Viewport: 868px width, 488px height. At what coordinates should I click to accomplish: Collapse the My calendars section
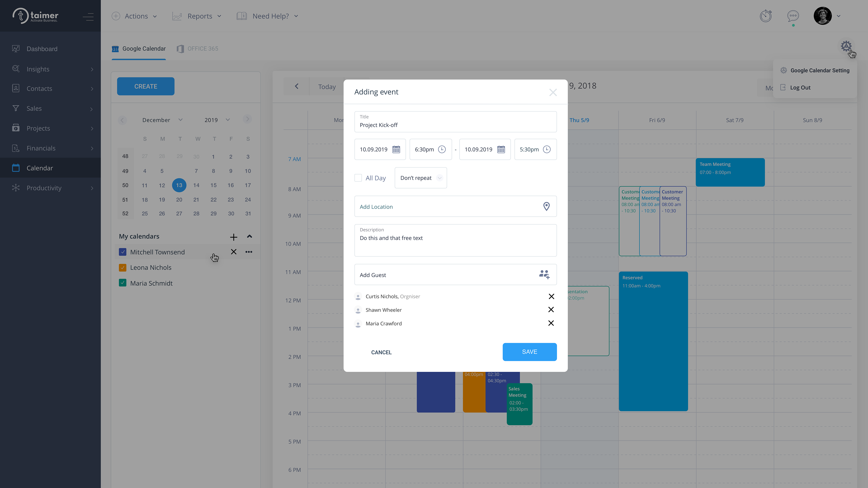pyautogui.click(x=249, y=236)
